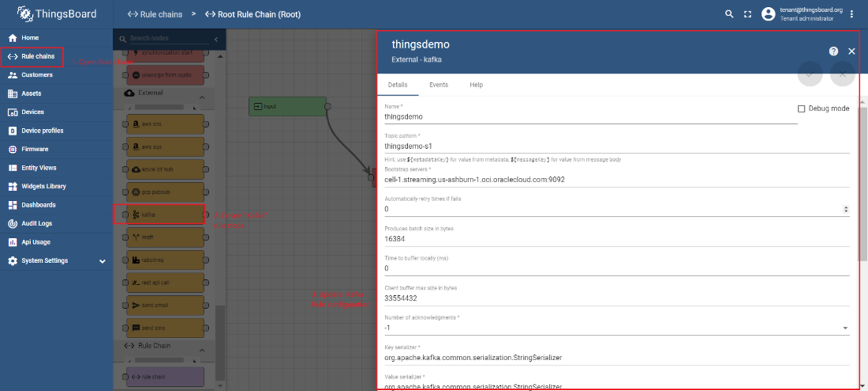This screenshot has width=868, height=391.
Task: Close the thingsdemo details panel
Action: coord(852,51)
